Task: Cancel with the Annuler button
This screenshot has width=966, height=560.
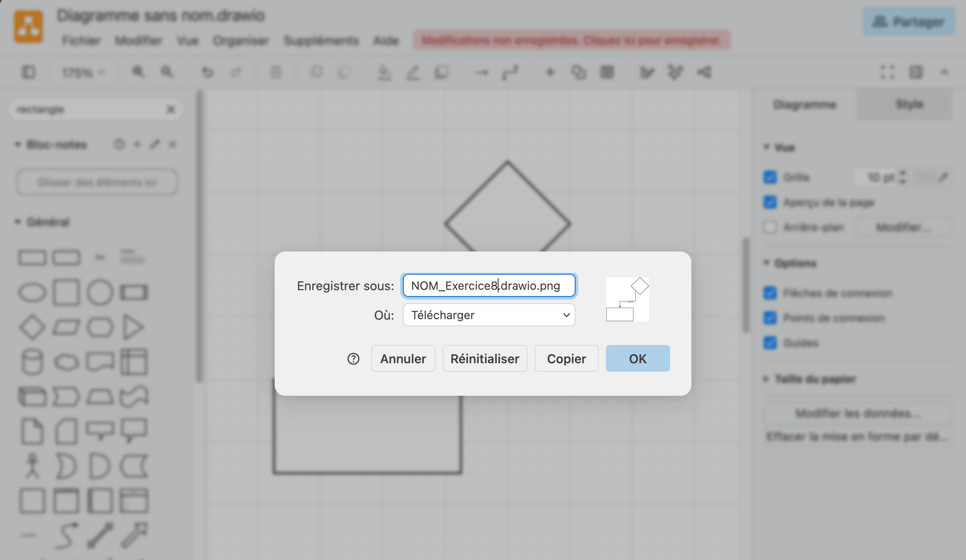Action: 403,358
